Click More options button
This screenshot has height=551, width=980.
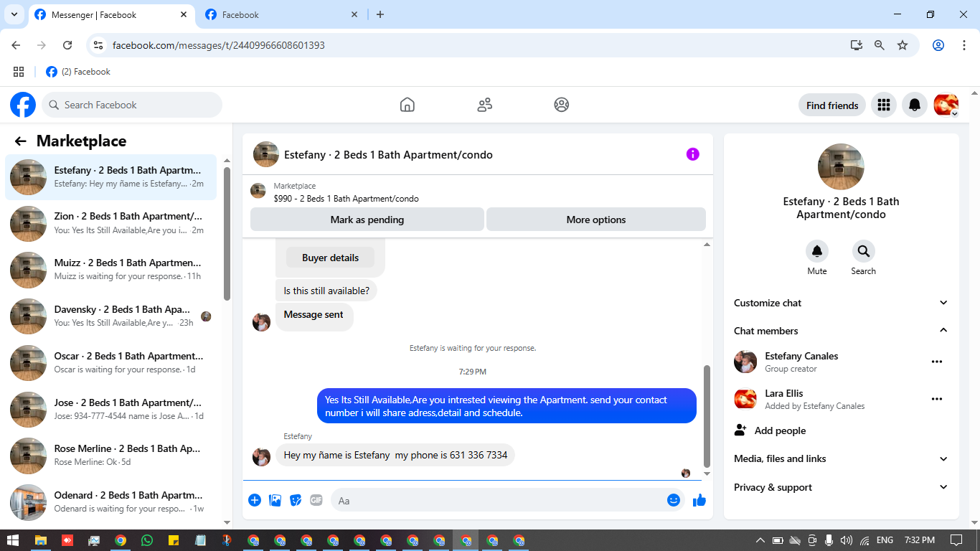[x=596, y=220]
